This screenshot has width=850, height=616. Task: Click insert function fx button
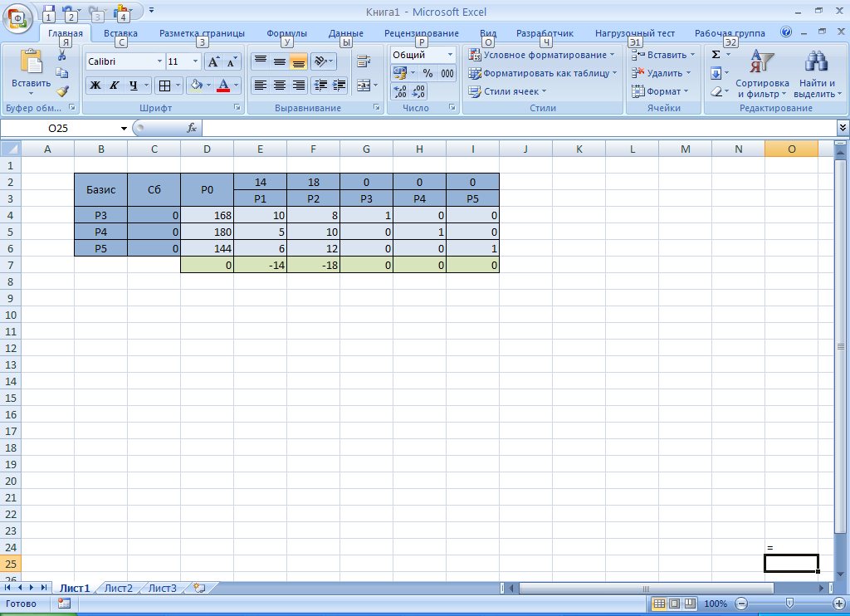tap(192, 129)
